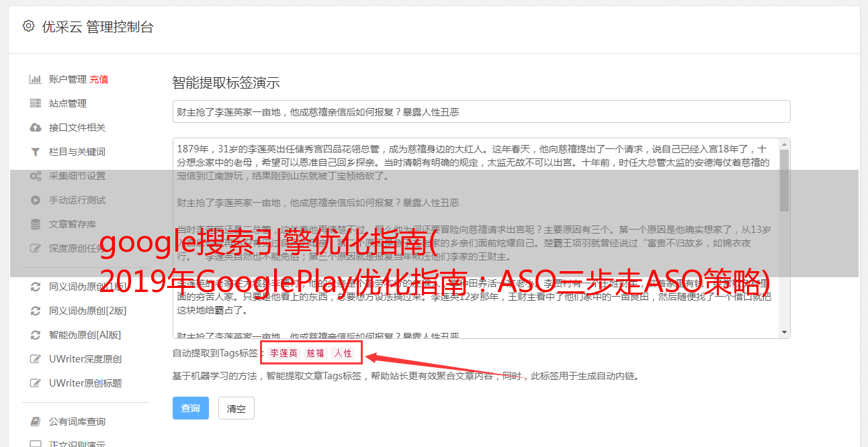
Task: Click the blue 查询 button
Action: click(x=191, y=408)
